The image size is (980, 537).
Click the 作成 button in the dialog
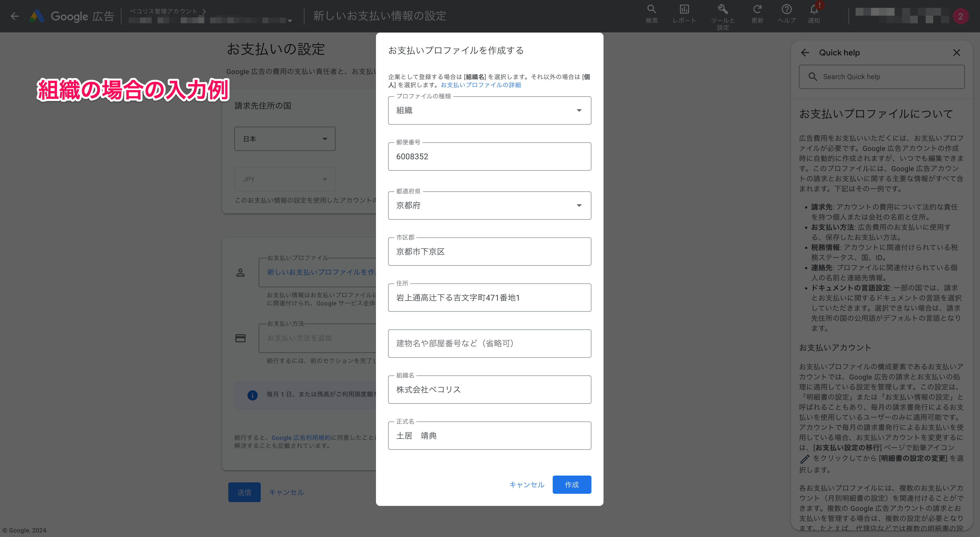(571, 484)
